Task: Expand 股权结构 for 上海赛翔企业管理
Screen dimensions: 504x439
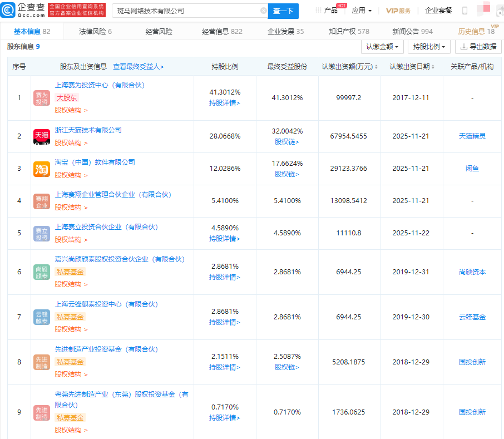Action: 71,208
